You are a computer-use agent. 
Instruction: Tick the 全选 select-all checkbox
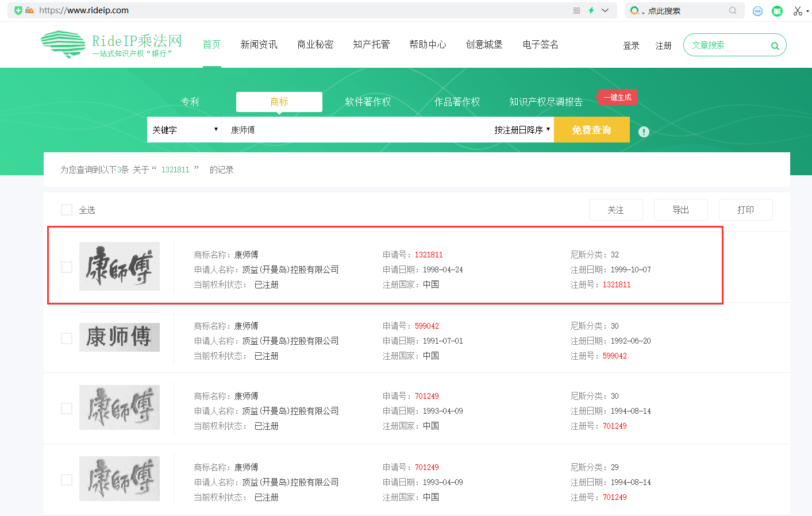pos(67,210)
